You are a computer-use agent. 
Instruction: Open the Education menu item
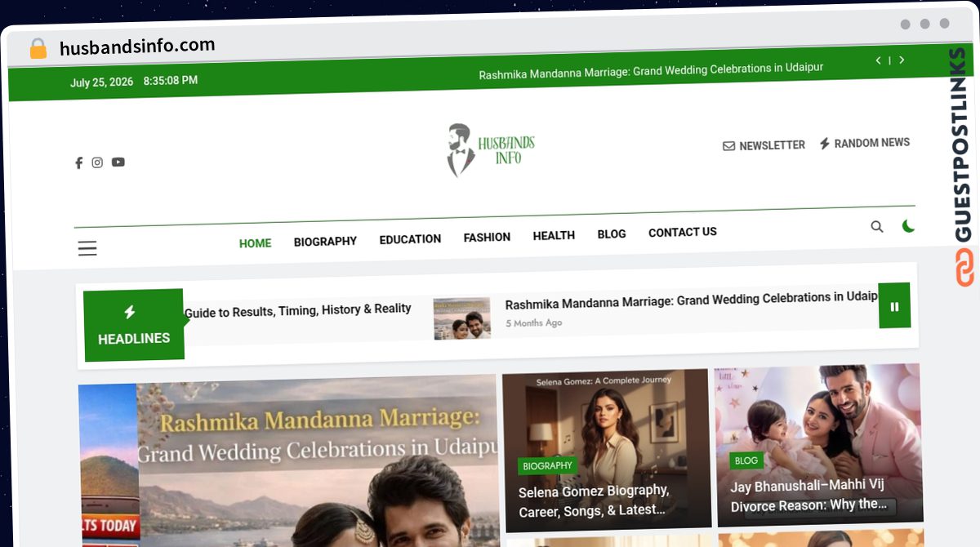(410, 239)
